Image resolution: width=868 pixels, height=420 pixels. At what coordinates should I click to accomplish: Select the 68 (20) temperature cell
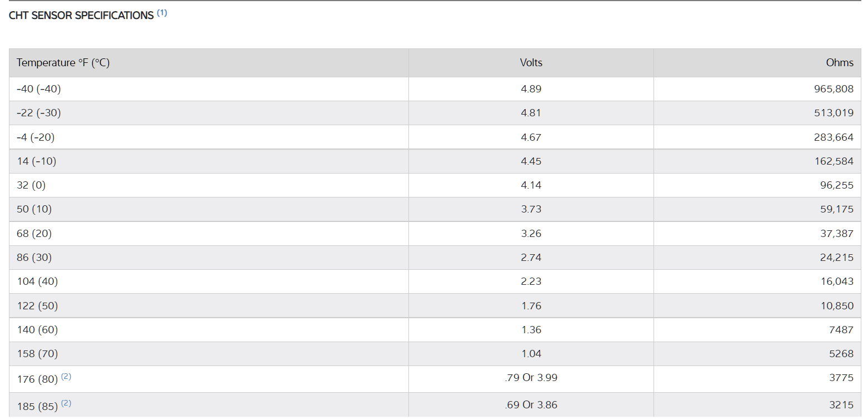pyautogui.click(x=34, y=234)
